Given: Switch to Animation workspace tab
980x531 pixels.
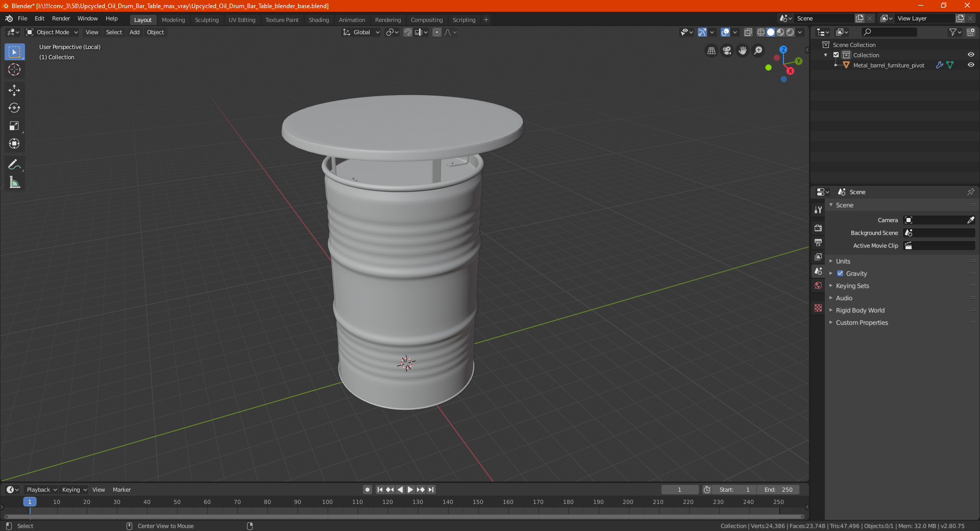Looking at the screenshot, I should tap(352, 20).
